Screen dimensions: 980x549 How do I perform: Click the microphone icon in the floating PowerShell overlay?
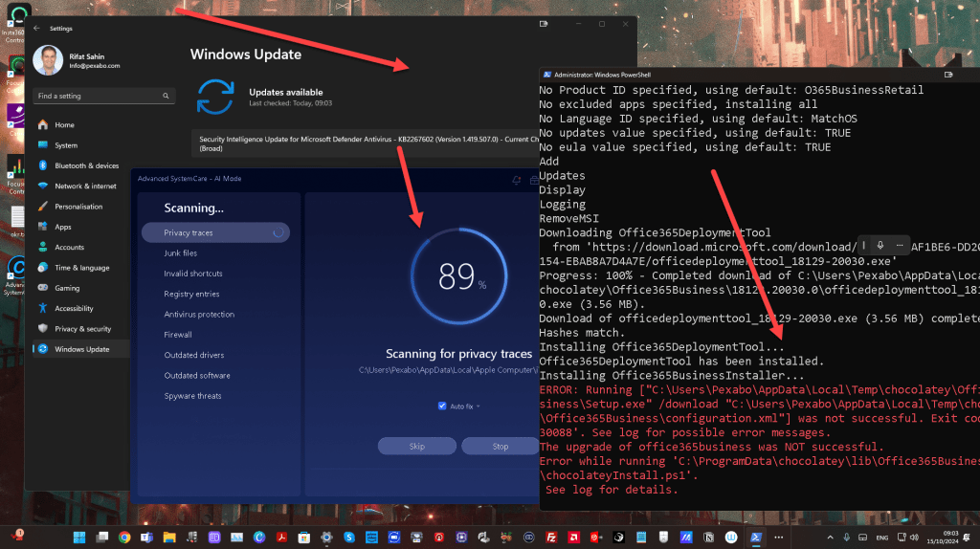point(880,246)
